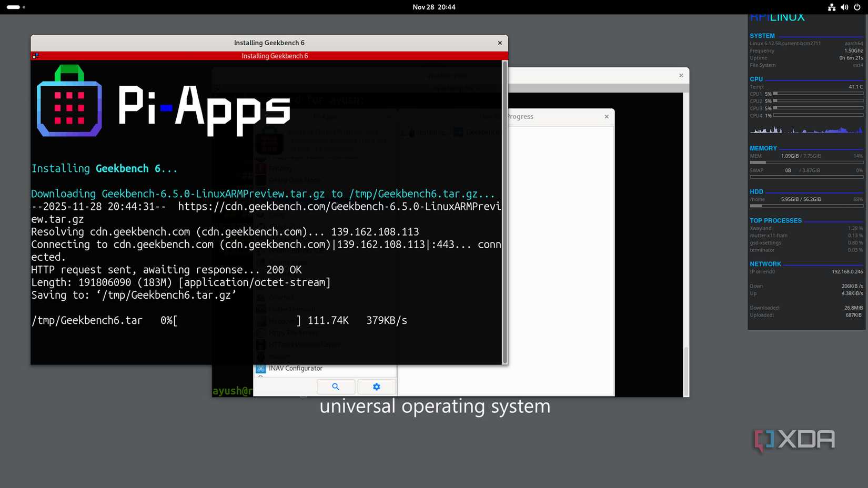Screen dimensions: 868x488
Task: Open Pi-Apps settings via the gear icon
Action: [x=377, y=387]
